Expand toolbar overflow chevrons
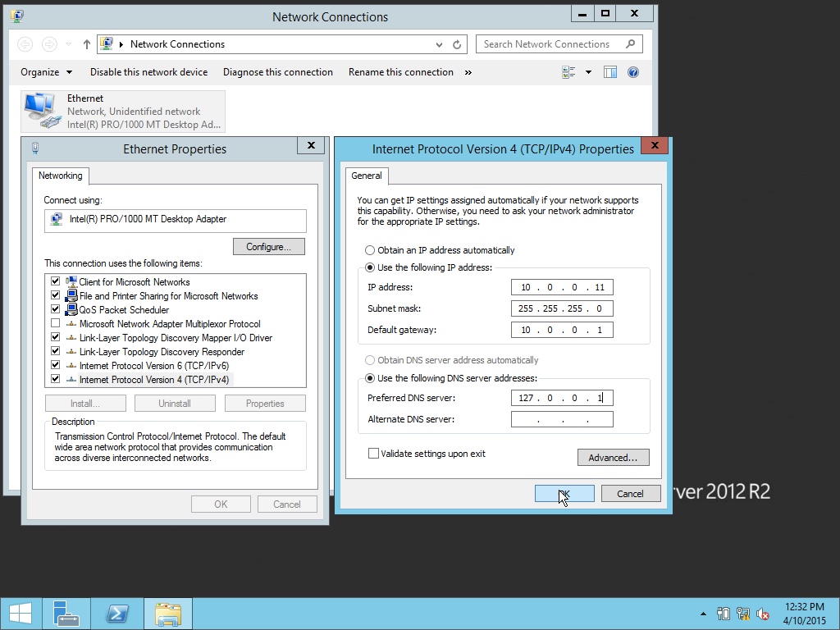840x630 pixels. [x=468, y=72]
